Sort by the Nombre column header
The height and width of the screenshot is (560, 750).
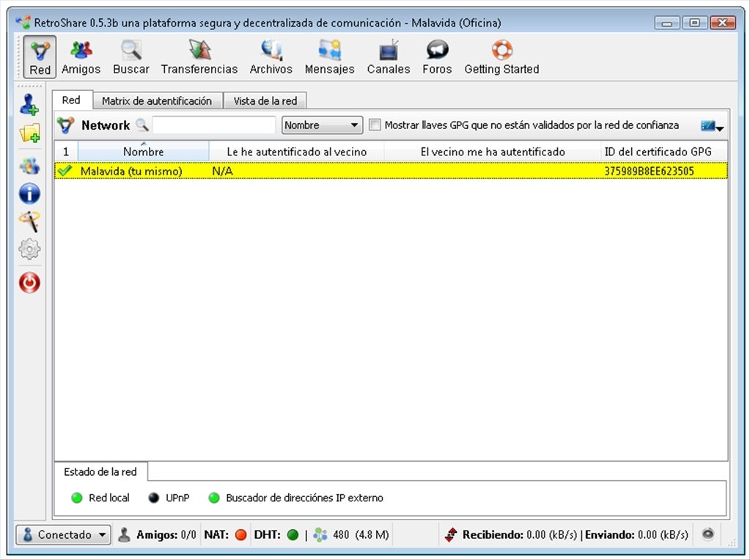pyautogui.click(x=144, y=152)
